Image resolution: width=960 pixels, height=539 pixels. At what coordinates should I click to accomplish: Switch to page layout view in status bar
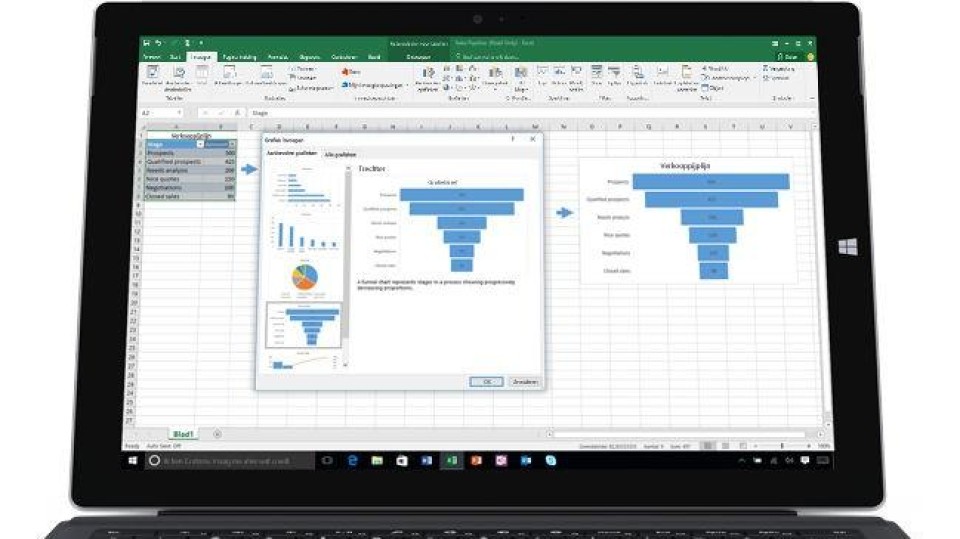pos(726,446)
